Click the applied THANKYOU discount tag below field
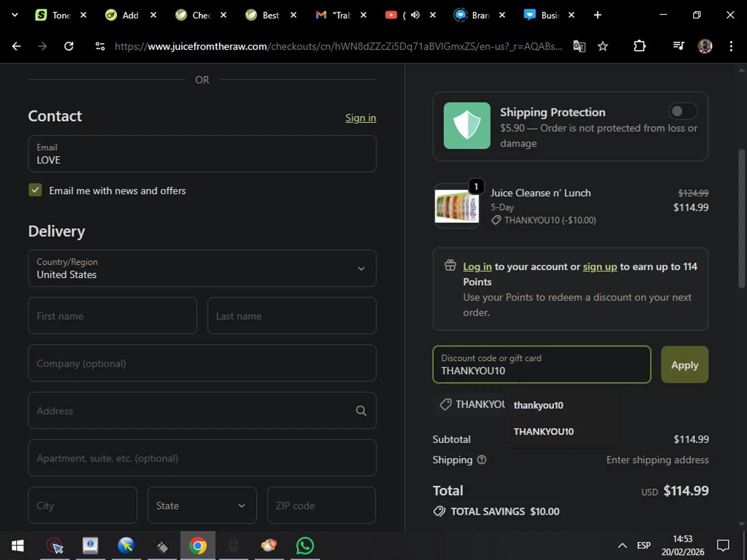This screenshot has width=747, height=560. coord(469,404)
